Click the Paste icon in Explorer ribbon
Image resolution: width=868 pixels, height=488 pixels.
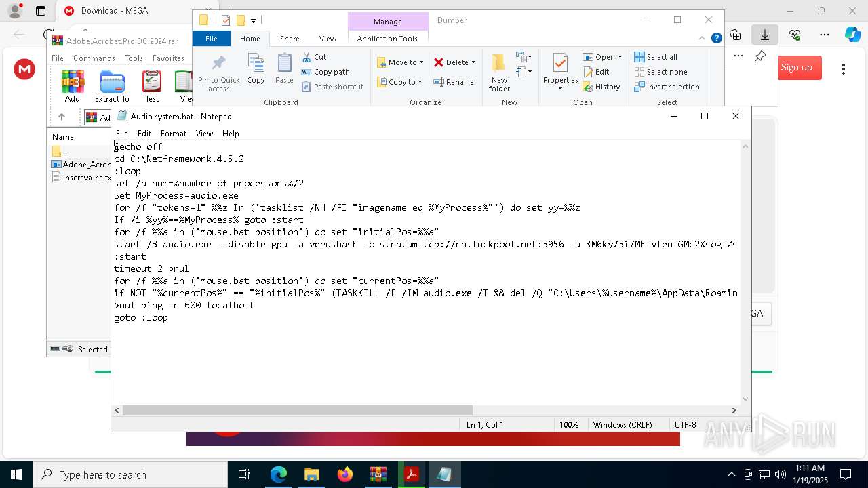pos(284,69)
